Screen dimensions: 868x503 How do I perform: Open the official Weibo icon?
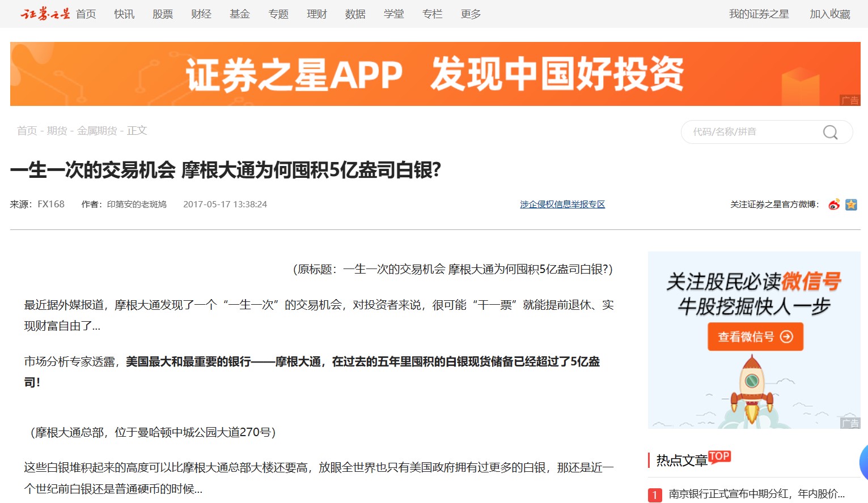click(834, 204)
